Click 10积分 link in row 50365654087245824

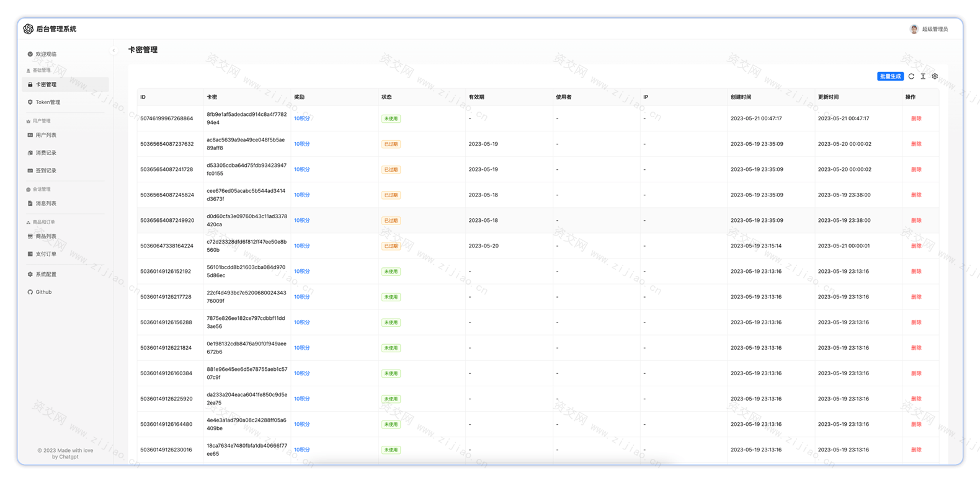[302, 195]
